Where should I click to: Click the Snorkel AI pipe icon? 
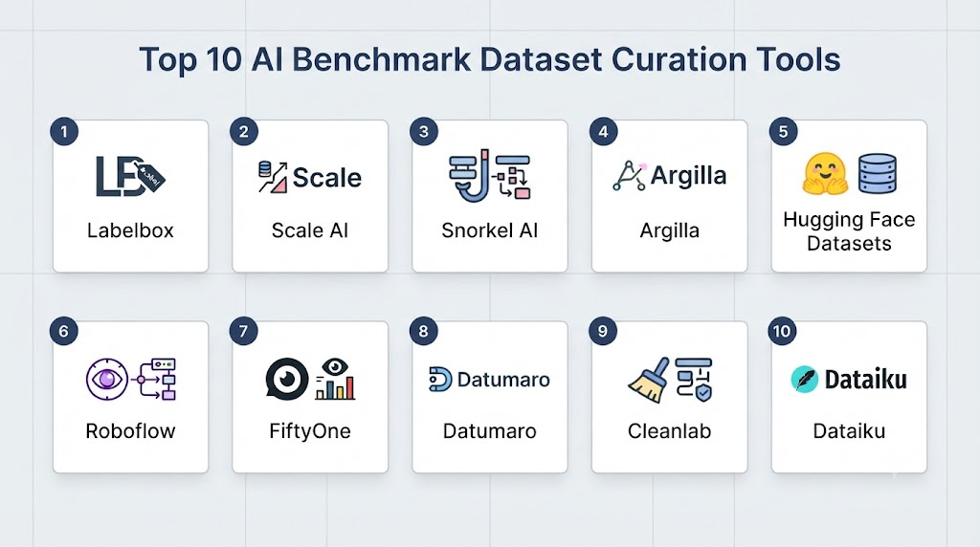(x=470, y=175)
